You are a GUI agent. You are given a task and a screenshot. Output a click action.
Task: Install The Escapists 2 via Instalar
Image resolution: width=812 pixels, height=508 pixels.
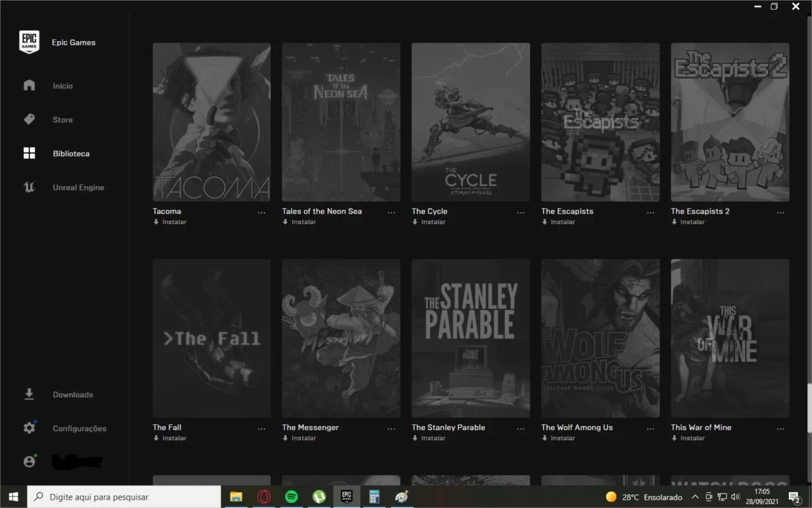(688, 222)
